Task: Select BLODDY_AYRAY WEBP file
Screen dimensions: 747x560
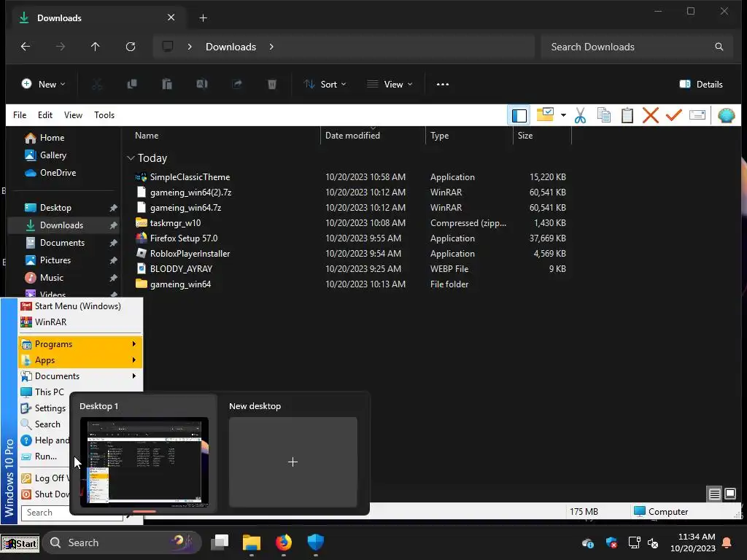Action: (181, 269)
